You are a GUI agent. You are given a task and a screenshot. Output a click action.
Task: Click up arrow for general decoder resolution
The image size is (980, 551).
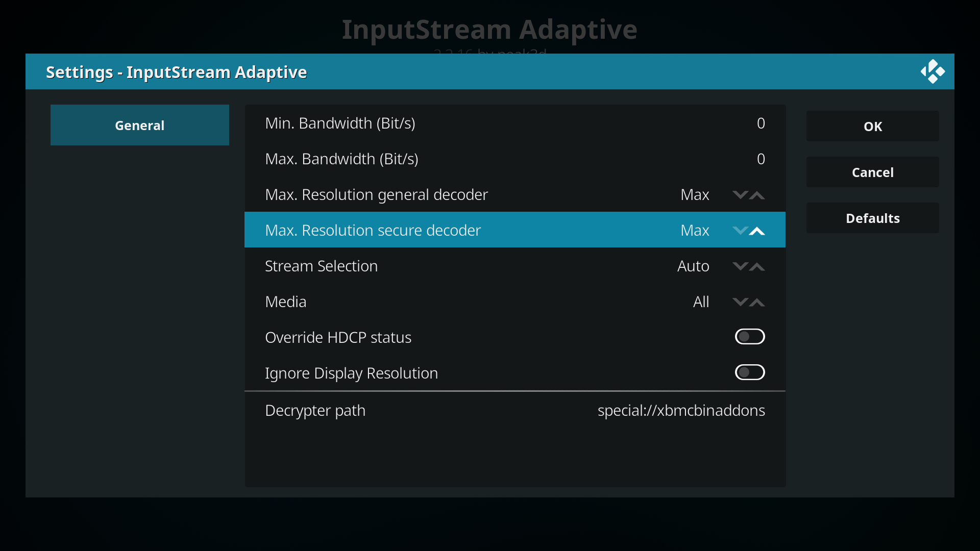point(757,195)
